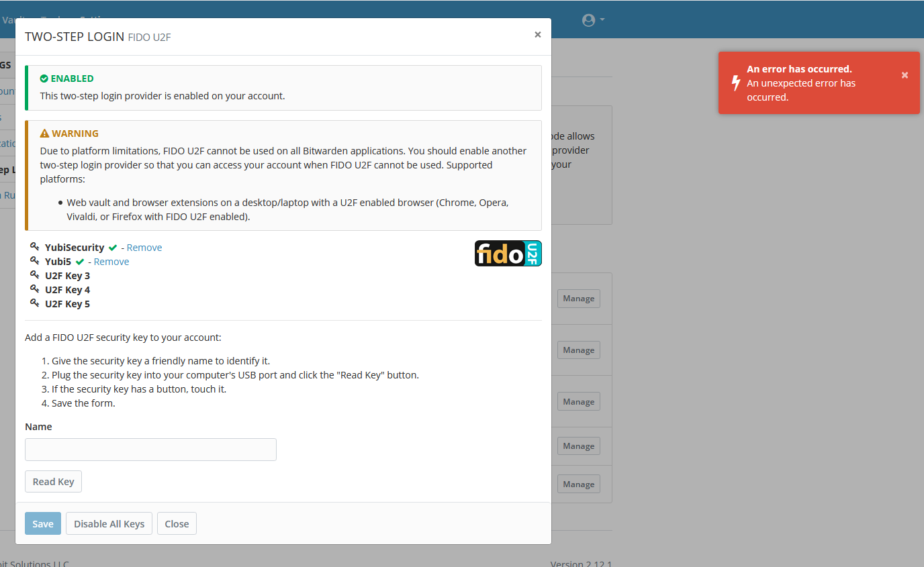Image resolution: width=924 pixels, height=567 pixels.
Task: Click the lightning bolt icon in error toast
Action: click(x=735, y=83)
